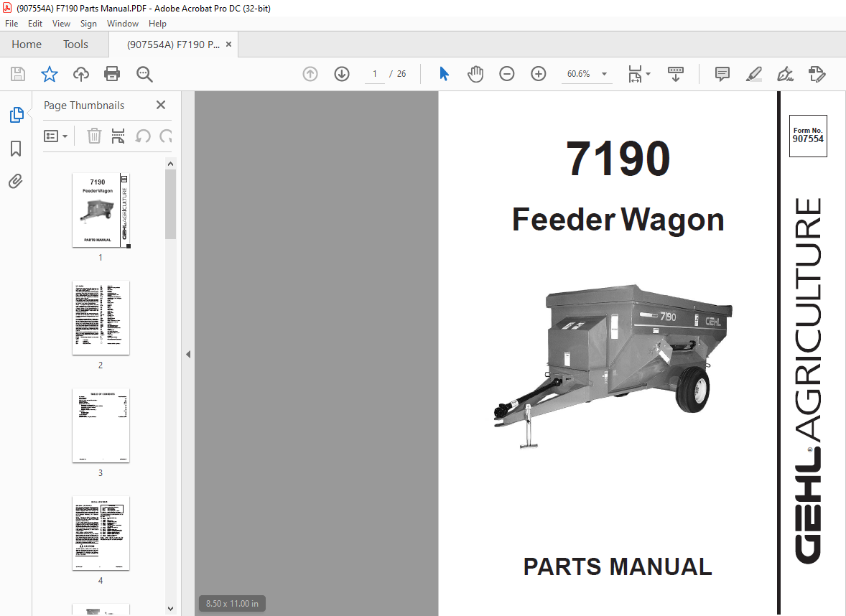Click the 60.6% zoom value field
846x616 pixels.
(x=578, y=74)
